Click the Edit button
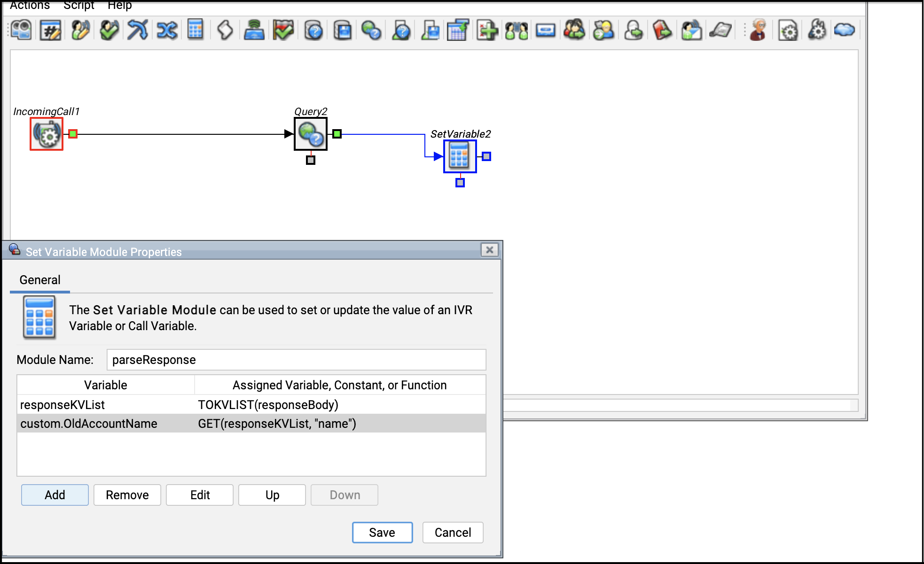The height and width of the screenshot is (564, 924). (200, 495)
